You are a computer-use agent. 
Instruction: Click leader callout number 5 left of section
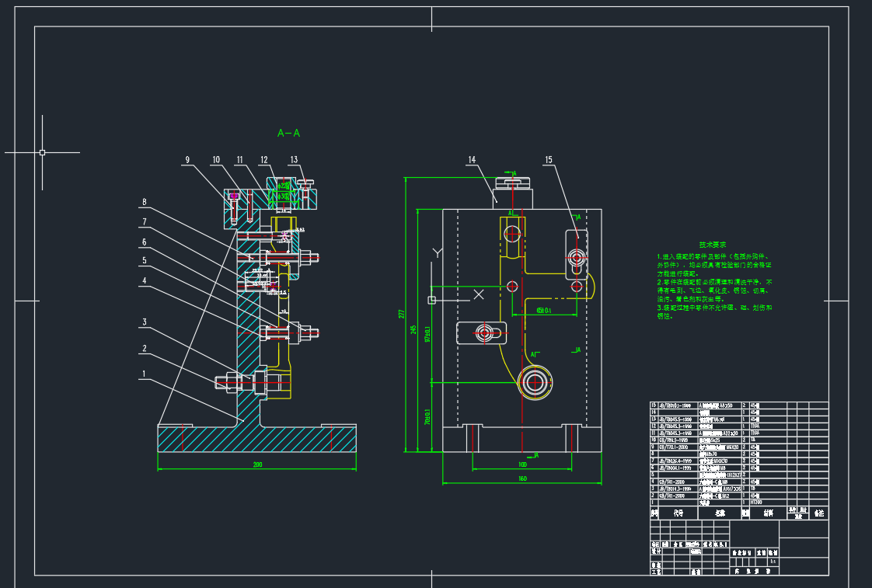pyautogui.click(x=144, y=261)
